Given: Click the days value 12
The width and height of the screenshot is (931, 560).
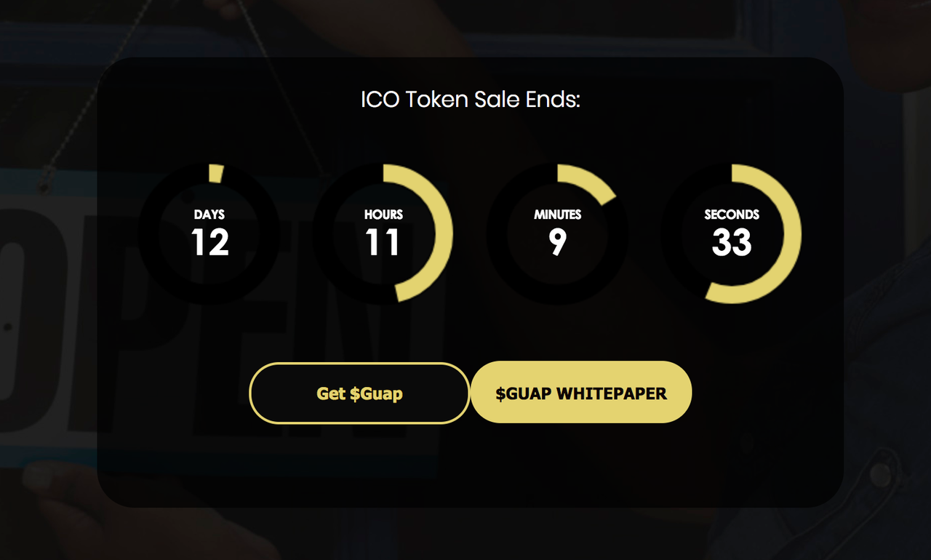Looking at the screenshot, I should (x=209, y=242).
